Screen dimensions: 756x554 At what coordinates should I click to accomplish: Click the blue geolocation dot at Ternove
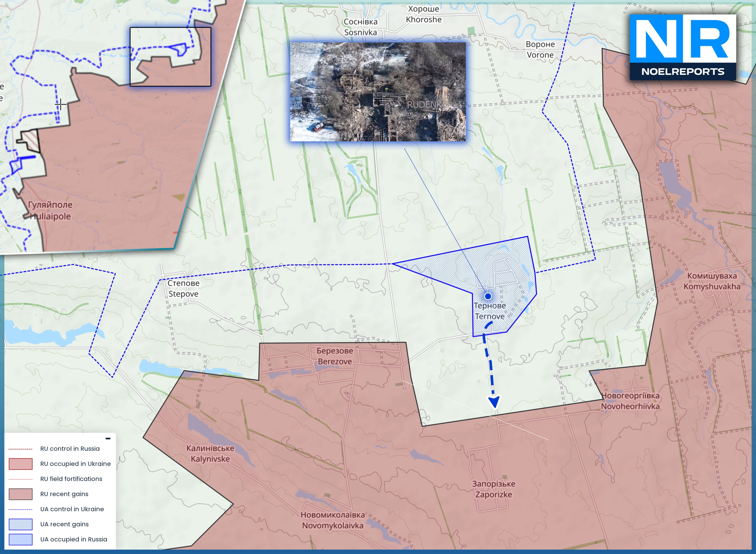pyautogui.click(x=488, y=296)
